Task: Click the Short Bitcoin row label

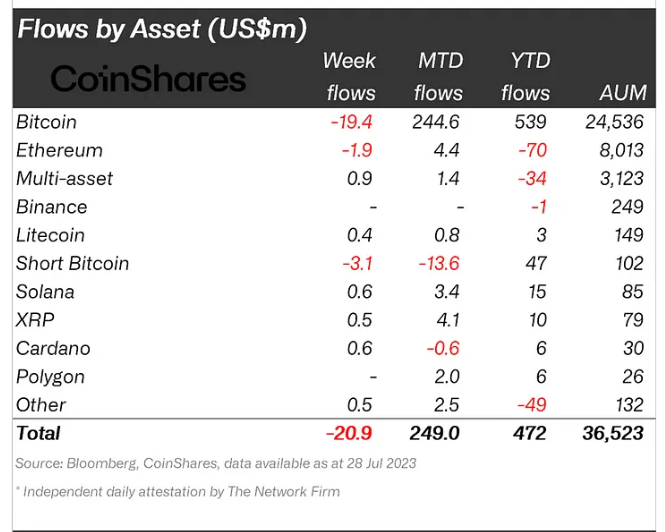Action: click(x=73, y=263)
